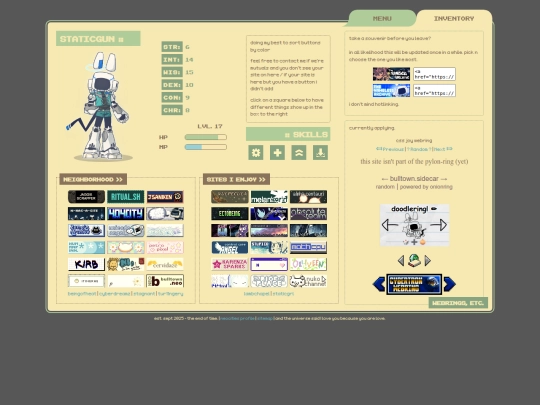The image size is (540, 405).
Task: Go to previous Cybertron Webring site
Action: pyautogui.click(x=379, y=284)
